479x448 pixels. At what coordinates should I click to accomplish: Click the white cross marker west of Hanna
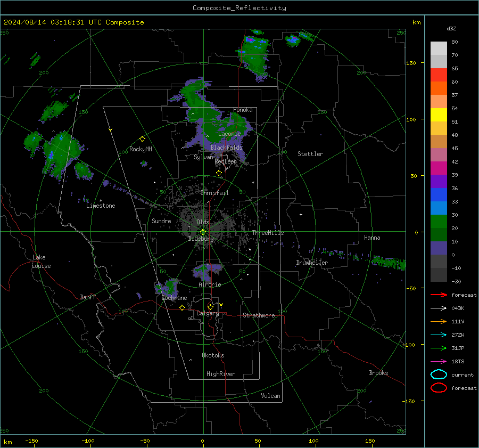click(x=301, y=214)
